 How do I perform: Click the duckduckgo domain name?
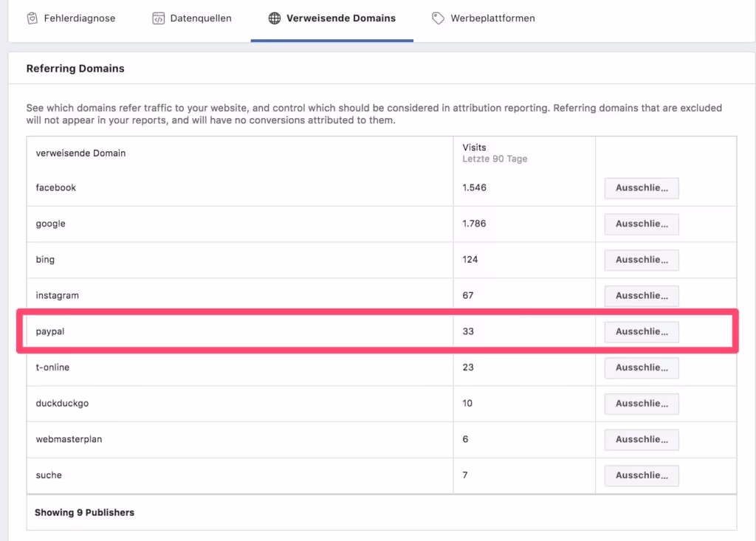[x=62, y=403]
